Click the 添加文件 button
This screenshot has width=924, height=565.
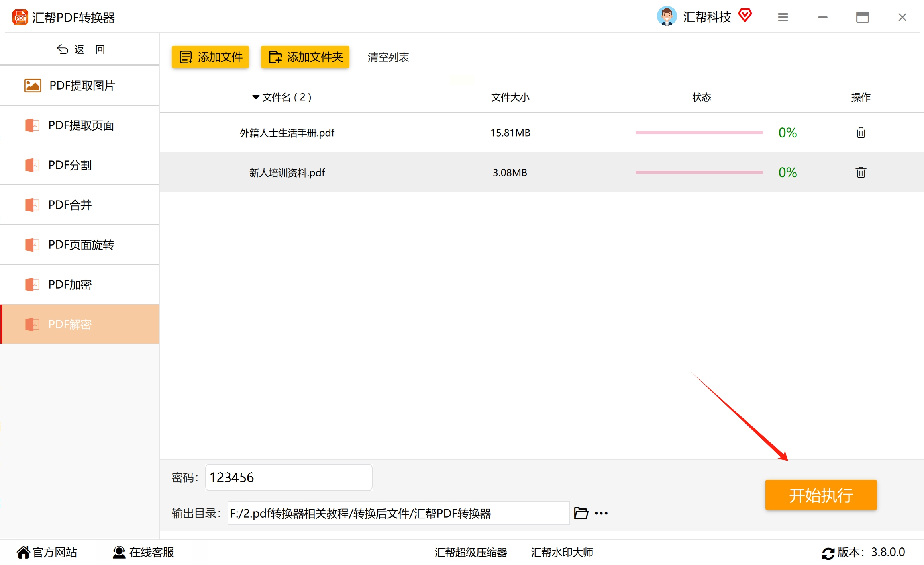pyautogui.click(x=210, y=57)
